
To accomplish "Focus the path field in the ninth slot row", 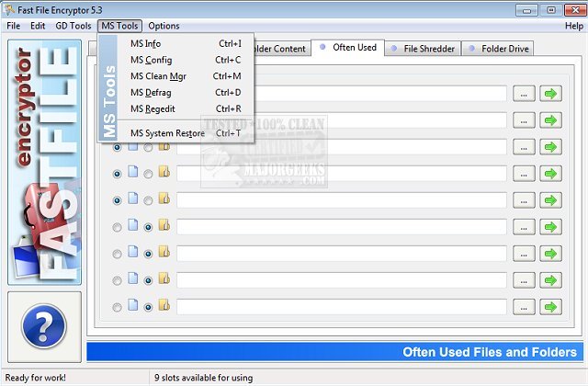I will click(342, 307).
